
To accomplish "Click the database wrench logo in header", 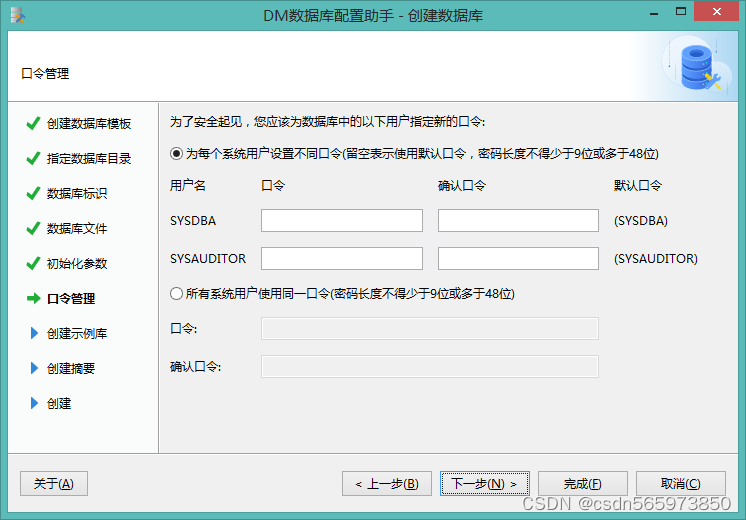I will pyautogui.click(x=699, y=67).
